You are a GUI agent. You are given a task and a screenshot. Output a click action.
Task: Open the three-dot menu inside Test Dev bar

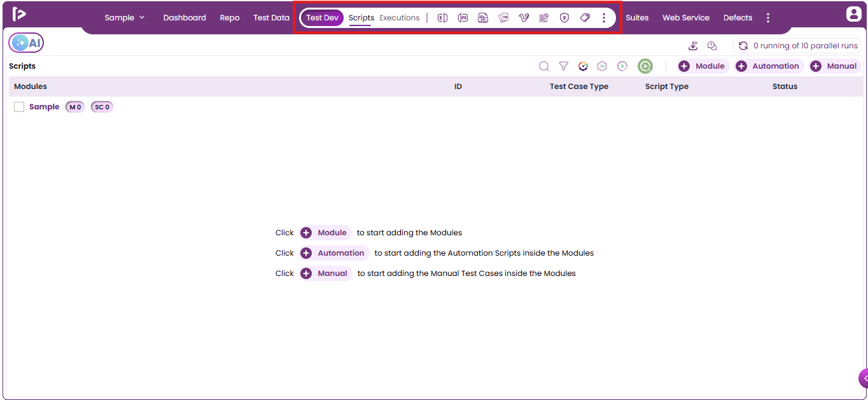coord(604,18)
